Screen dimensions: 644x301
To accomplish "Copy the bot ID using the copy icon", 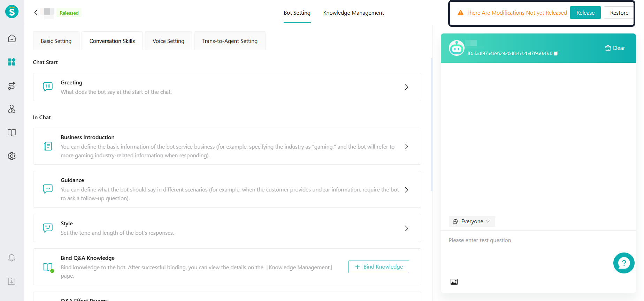I will coord(556,53).
